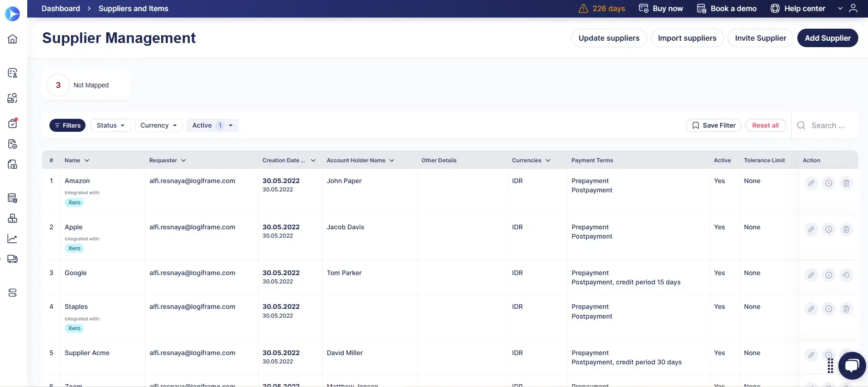Go to the Dashboard breadcrumb
868x387 pixels.
pos(61,8)
